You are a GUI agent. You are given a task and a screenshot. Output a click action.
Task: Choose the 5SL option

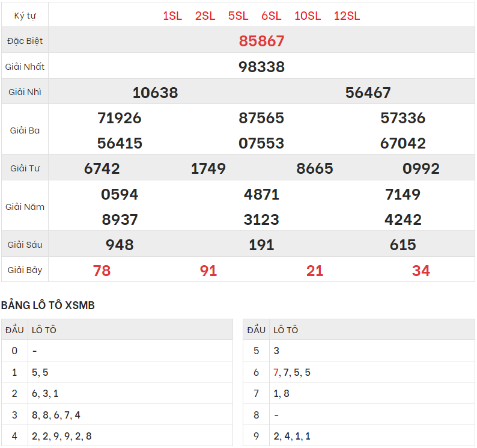[238, 16]
